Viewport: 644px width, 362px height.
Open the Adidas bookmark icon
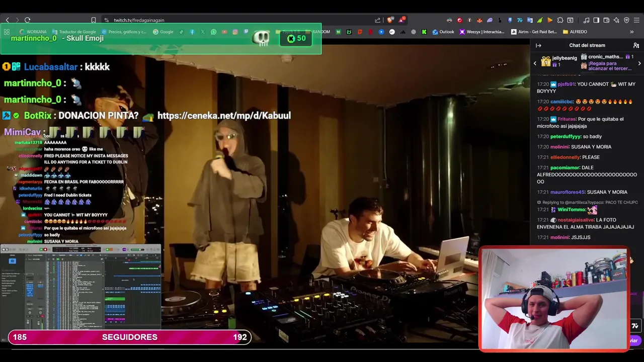pos(403,32)
